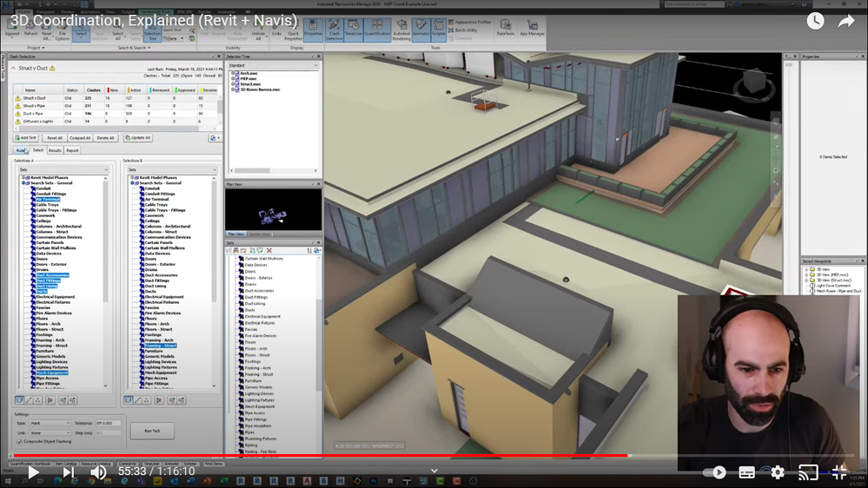
Task: Collapse the Struct v Duct test header
Action: (13, 68)
